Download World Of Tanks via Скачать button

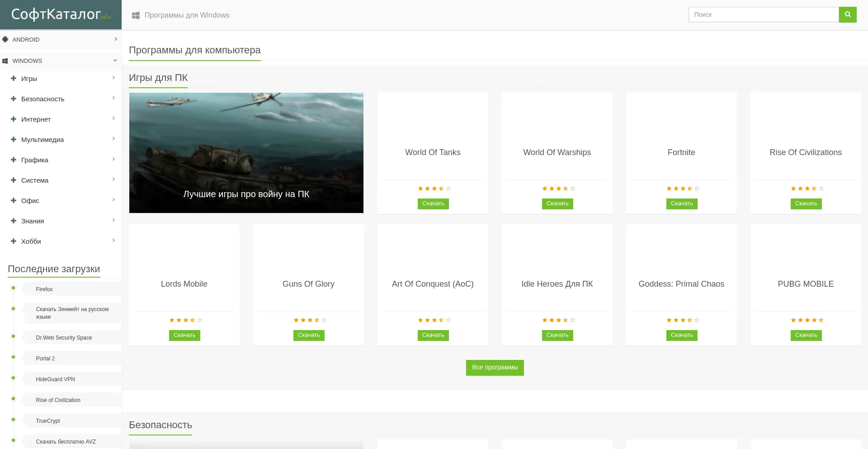[x=433, y=204]
